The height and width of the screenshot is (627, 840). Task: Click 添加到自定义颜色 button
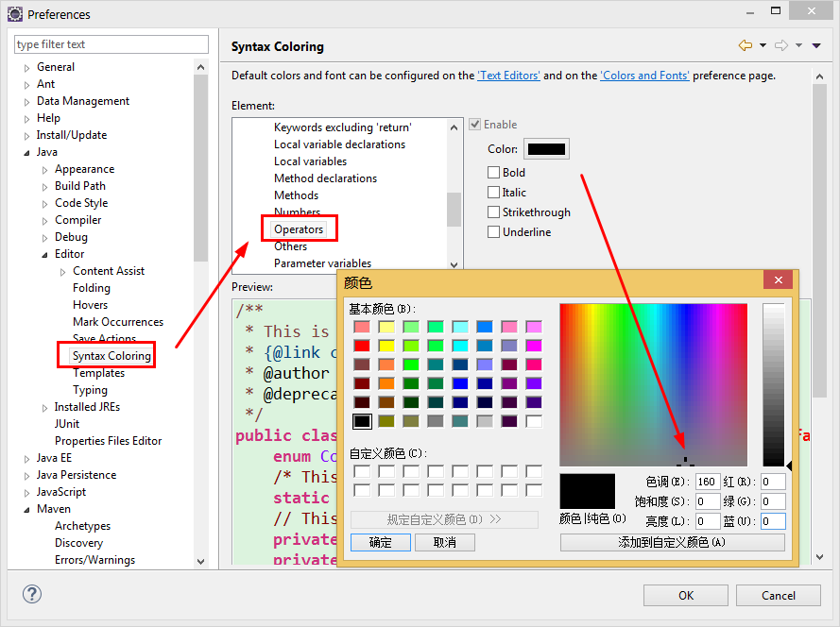673,542
